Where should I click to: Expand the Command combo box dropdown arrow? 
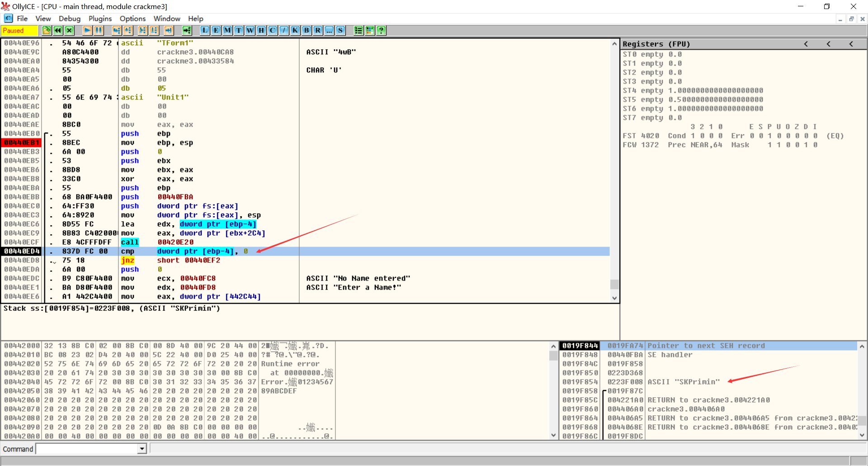click(142, 449)
